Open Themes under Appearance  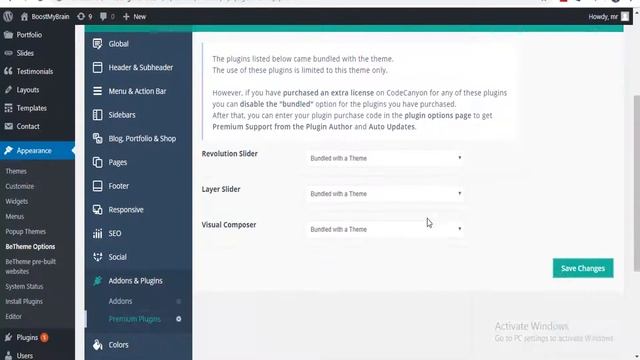click(16, 171)
